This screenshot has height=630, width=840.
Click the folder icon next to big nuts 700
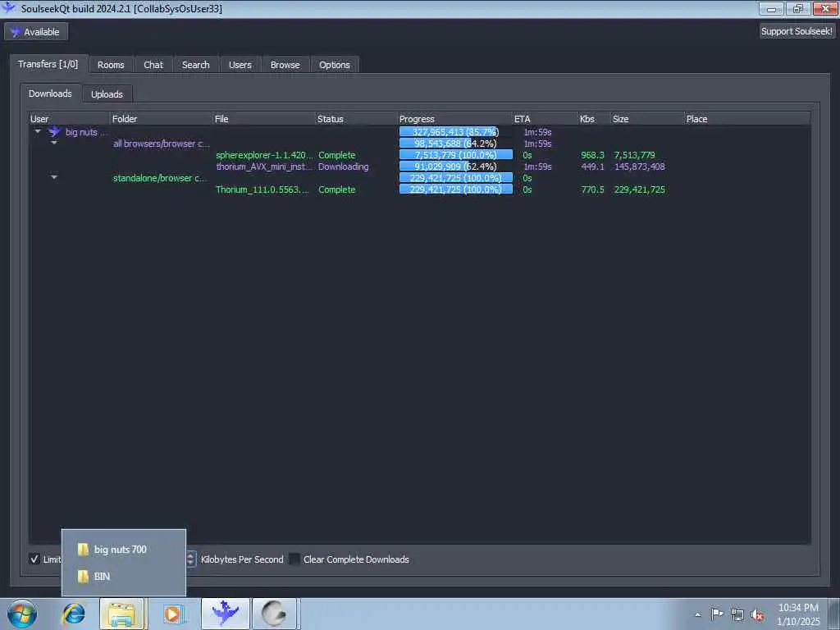[83, 549]
